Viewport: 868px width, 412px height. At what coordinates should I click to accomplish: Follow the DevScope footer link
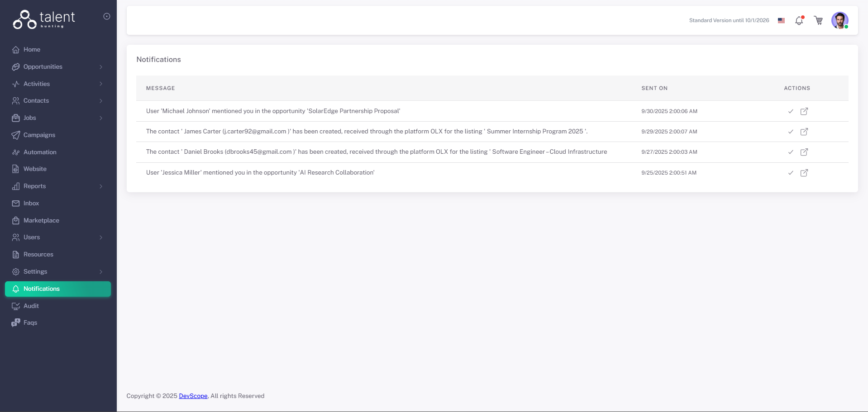pyautogui.click(x=193, y=396)
